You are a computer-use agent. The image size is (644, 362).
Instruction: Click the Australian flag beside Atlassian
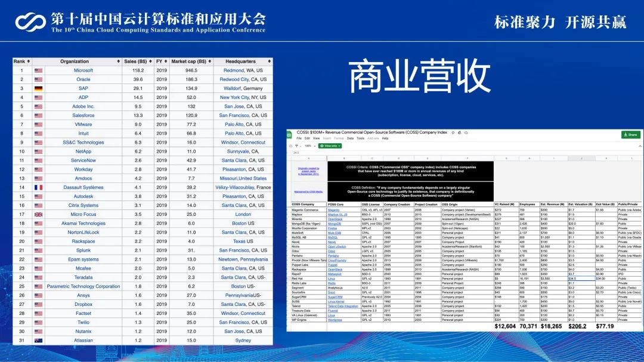[38, 340]
